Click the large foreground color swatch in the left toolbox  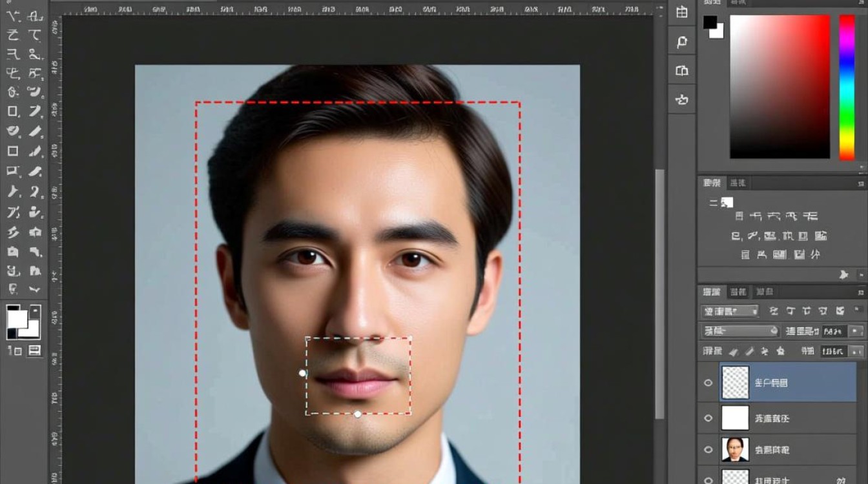[x=17, y=318]
